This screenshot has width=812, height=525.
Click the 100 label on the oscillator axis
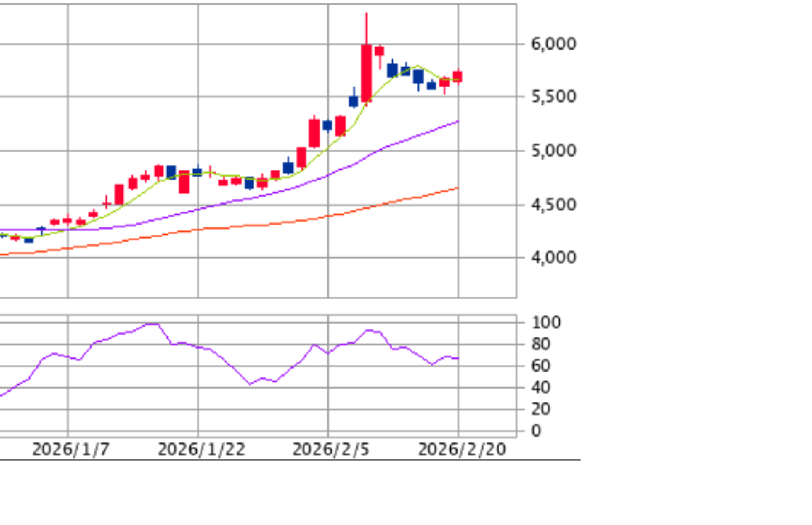tap(545, 323)
